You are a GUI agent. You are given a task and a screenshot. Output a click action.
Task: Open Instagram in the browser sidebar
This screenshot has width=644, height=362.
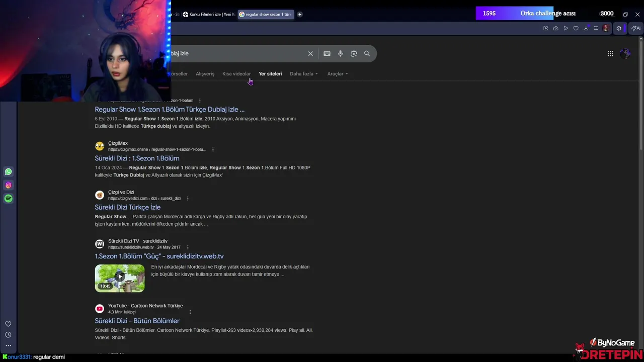click(8, 185)
